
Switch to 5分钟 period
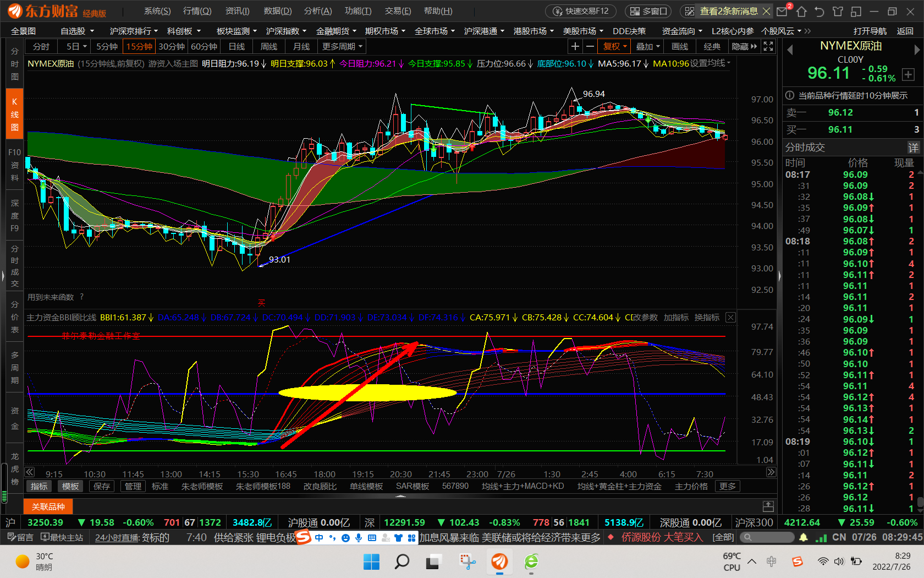pyautogui.click(x=107, y=47)
